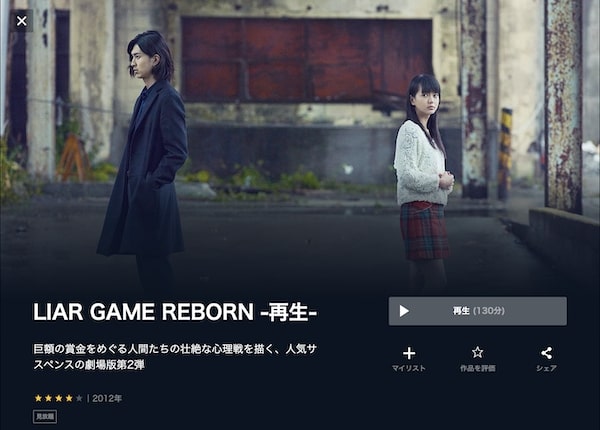Click the second yellow rating star

pos(49,398)
